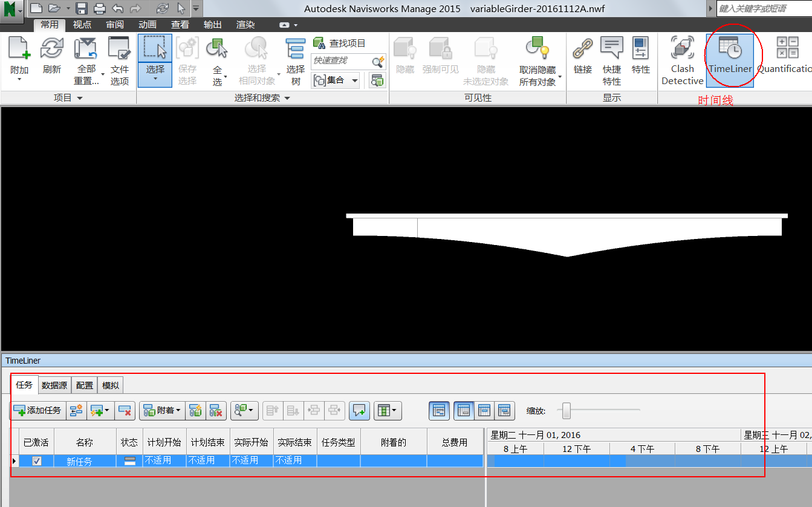Click the 状态 bar swatch for 新任务

[x=129, y=461]
